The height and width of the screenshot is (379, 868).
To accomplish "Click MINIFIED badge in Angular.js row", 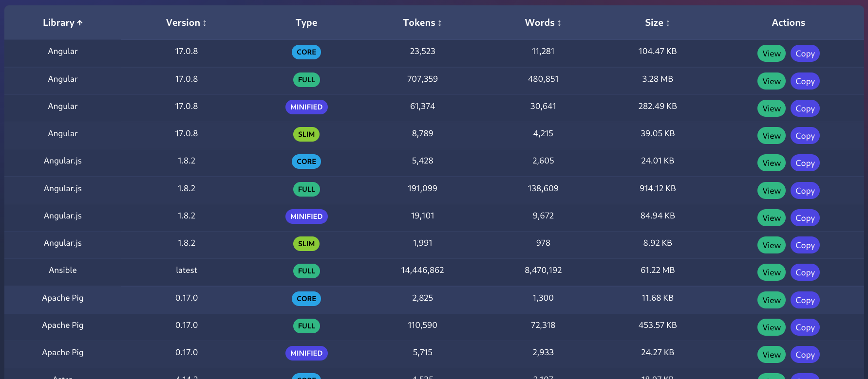I will coord(306,217).
